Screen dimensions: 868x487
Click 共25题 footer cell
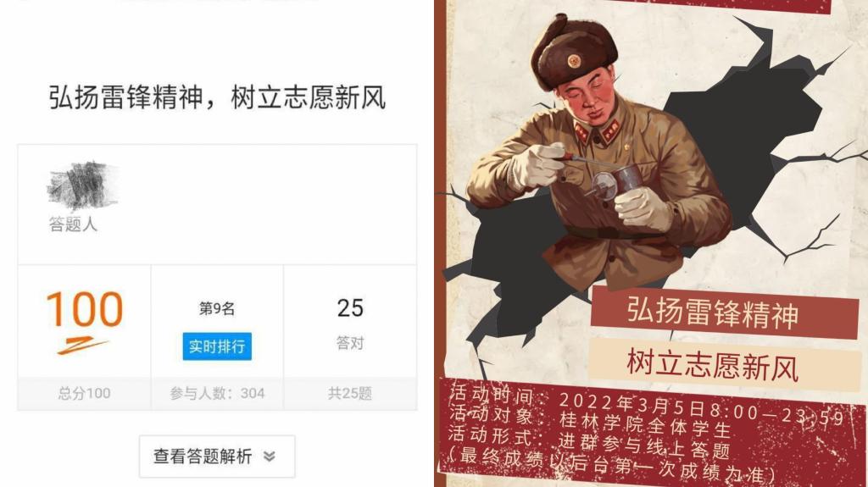pos(350,394)
